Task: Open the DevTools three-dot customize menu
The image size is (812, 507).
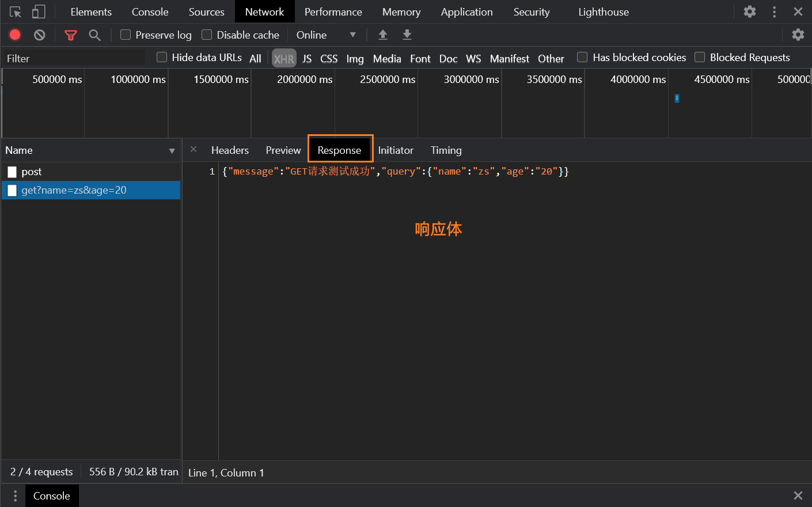Action: [x=774, y=12]
